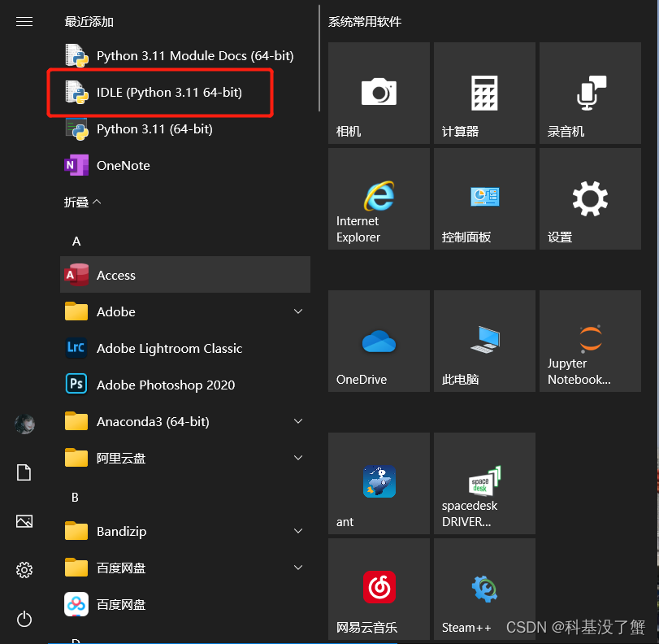Screen dimensions: 659x644
Task: Open the 此电脑 This PC tile
Action: point(484,342)
